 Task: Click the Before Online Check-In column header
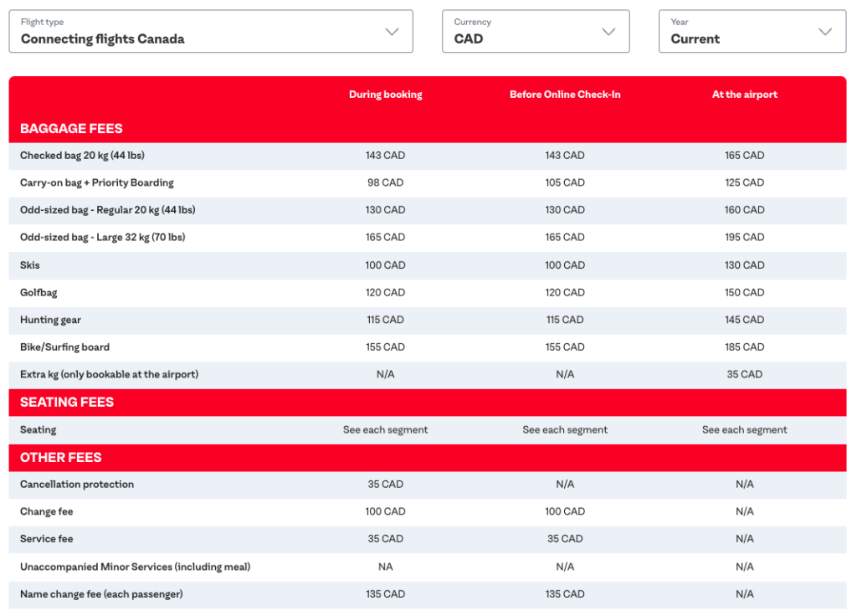(x=565, y=95)
